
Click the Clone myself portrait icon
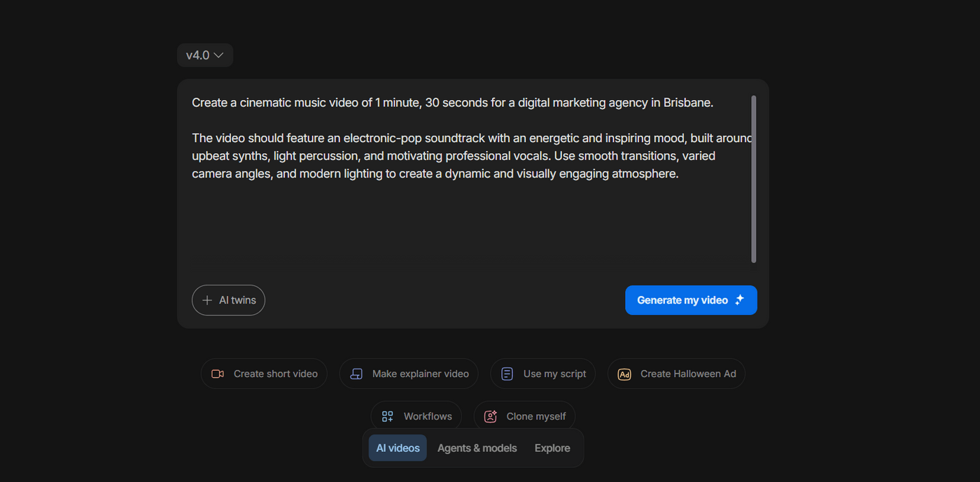(x=491, y=417)
